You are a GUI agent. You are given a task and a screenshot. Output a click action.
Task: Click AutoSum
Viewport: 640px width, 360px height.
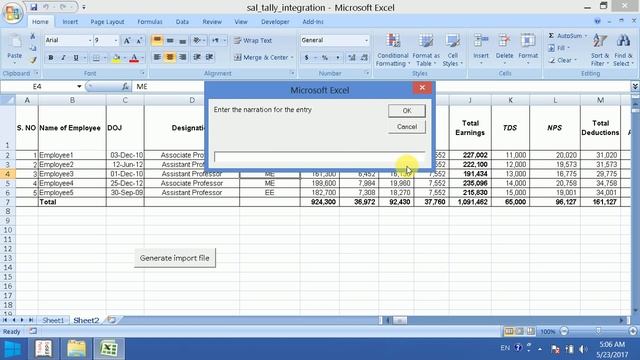(565, 36)
